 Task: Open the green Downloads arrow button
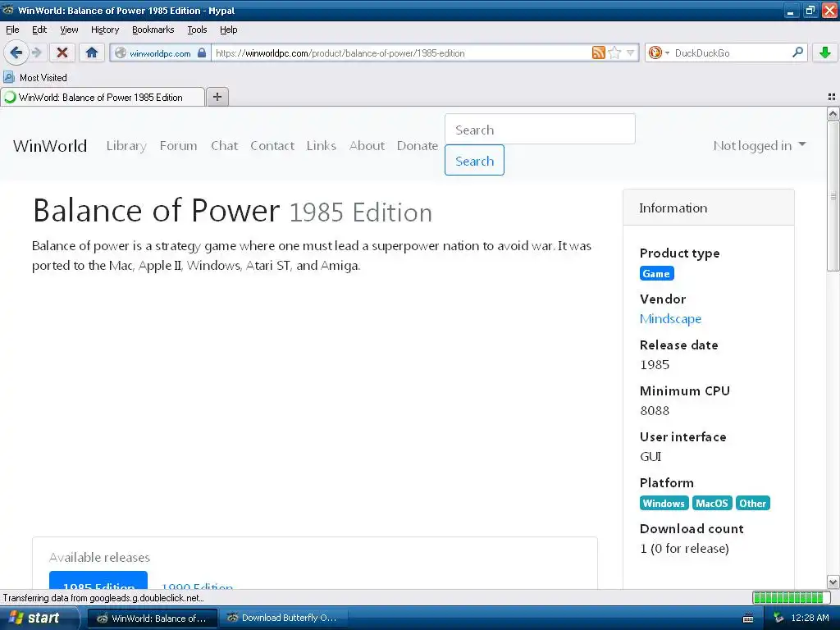click(825, 52)
